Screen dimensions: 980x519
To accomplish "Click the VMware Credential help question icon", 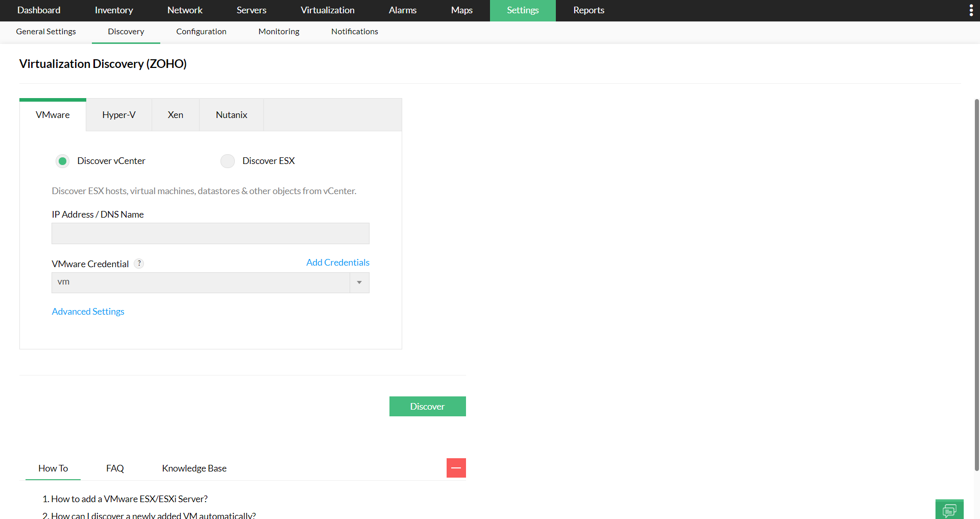I will (139, 264).
